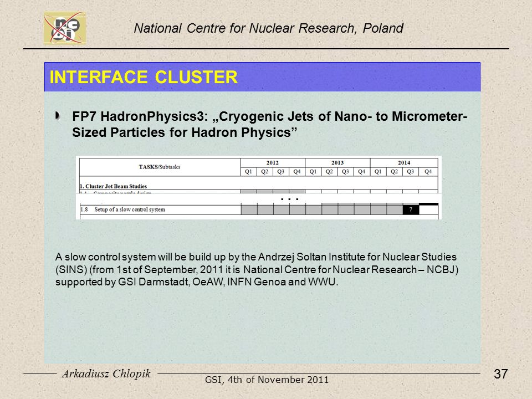Click the '1.8 Setup of a slow control system' row
532x399 pixels.
259,209
